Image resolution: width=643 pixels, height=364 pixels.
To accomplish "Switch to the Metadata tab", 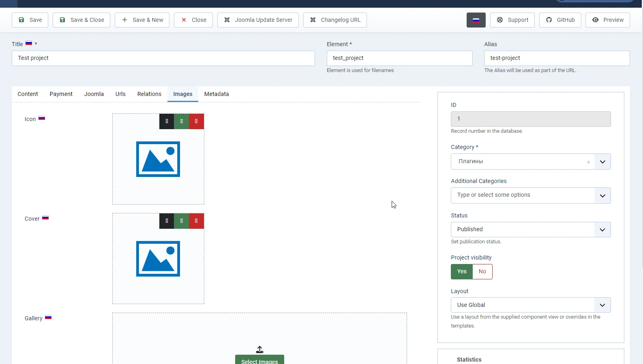I will point(216,94).
